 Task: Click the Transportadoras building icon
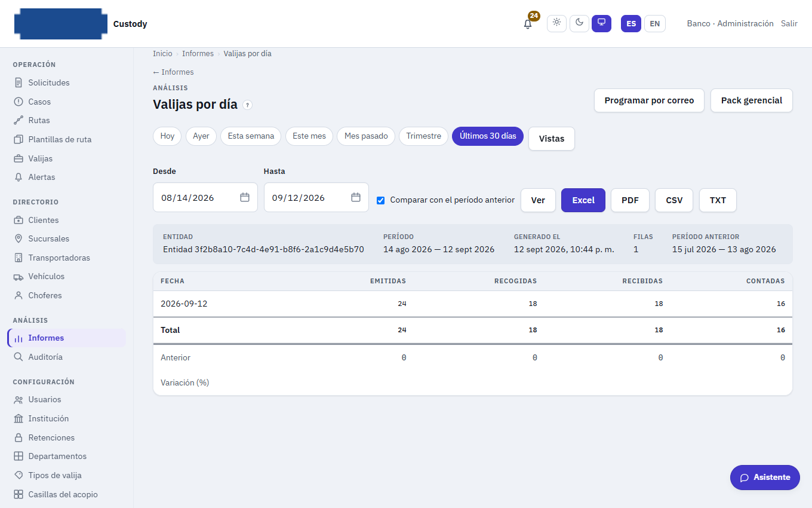point(18,258)
